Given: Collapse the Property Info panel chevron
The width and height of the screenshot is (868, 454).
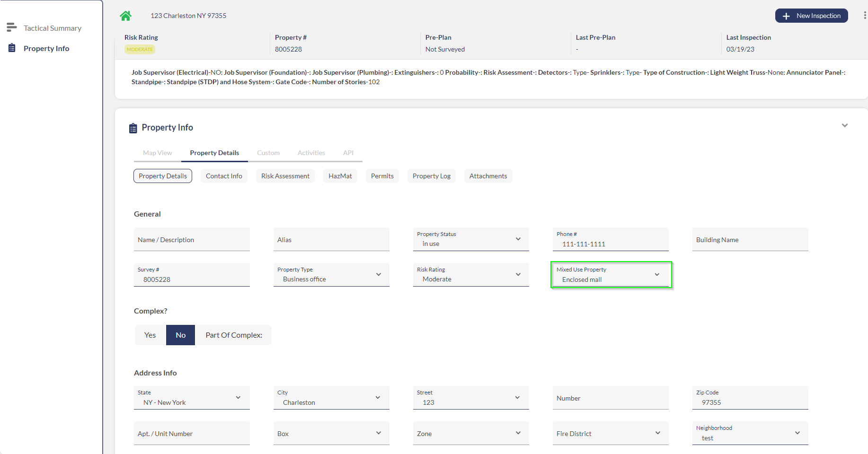Looking at the screenshot, I should coord(844,126).
